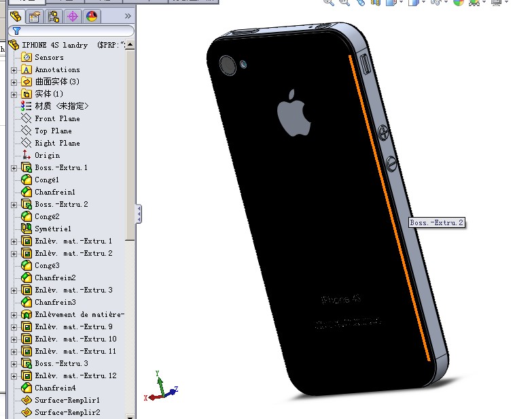This screenshot has height=419, width=532.
Task: Select Boss.-Extru.2 label in the tree
Action: [61, 205]
